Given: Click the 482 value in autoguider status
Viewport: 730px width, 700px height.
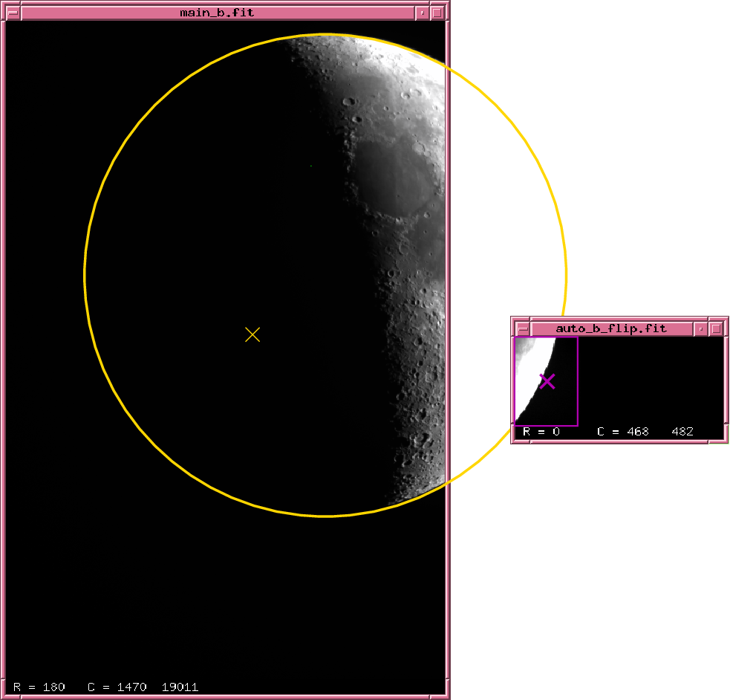Looking at the screenshot, I should click(x=682, y=432).
